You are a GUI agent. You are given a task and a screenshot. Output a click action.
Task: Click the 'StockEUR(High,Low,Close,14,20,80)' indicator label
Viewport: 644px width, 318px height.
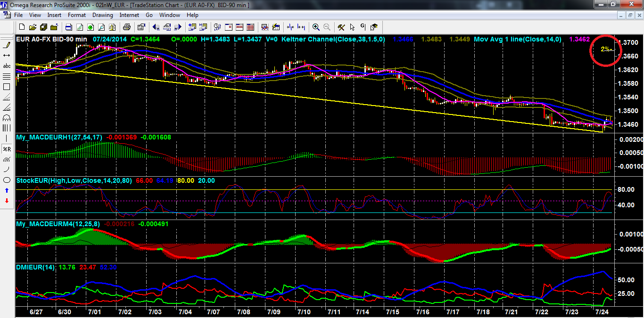point(74,180)
